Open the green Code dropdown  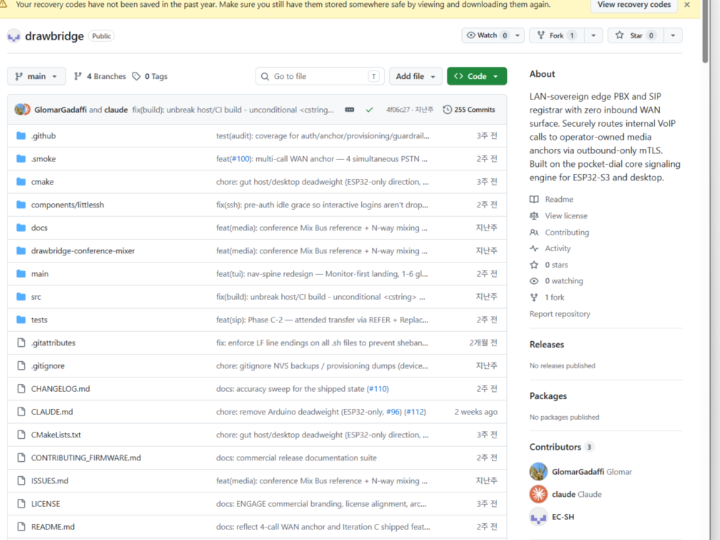point(477,76)
